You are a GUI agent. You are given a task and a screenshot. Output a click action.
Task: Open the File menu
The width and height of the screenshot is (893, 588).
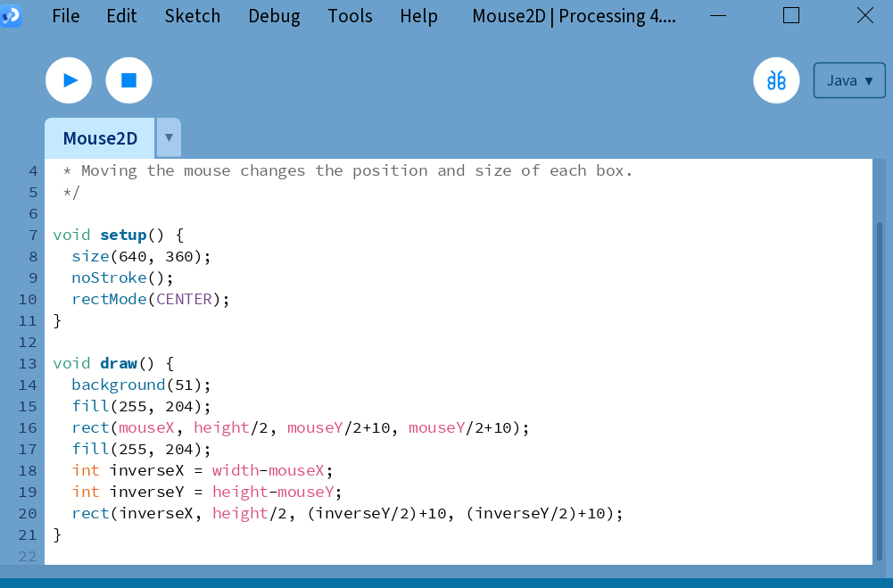65,16
